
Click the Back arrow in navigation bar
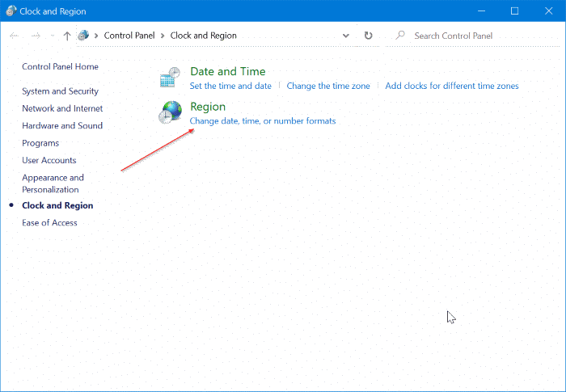pyautogui.click(x=14, y=36)
